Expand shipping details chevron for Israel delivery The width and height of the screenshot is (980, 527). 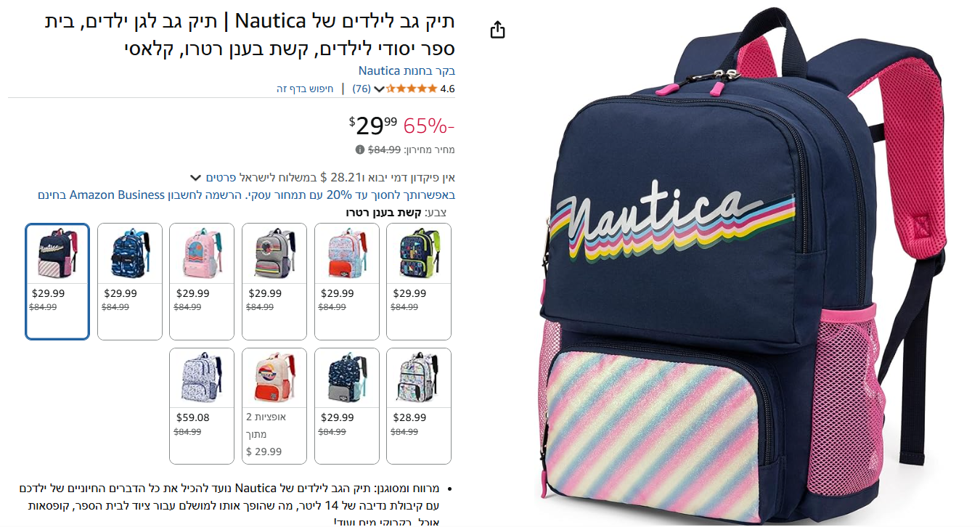(x=195, y=178)
